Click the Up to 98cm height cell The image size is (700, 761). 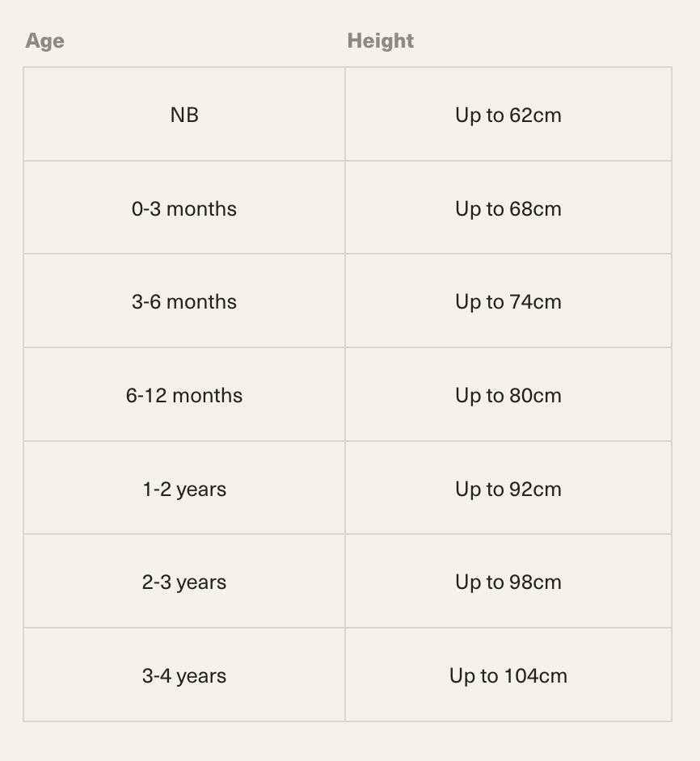point(508,582)
